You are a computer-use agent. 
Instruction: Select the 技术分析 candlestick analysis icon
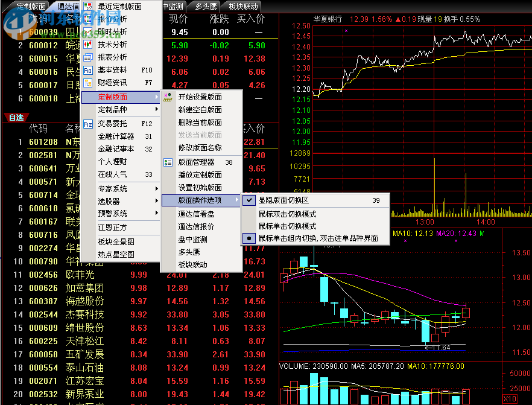89,44
